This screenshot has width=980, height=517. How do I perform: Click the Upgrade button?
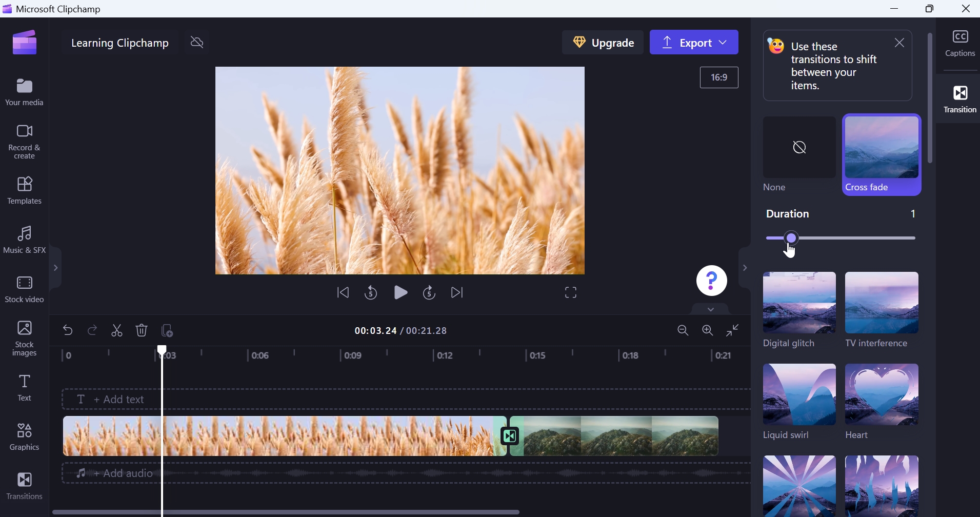(603, 43)
